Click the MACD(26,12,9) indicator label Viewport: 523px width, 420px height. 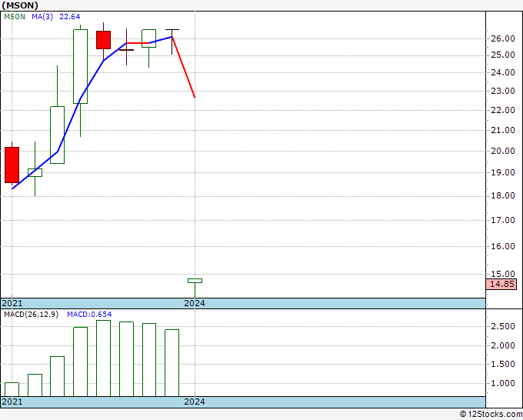(x=31, y=315)
